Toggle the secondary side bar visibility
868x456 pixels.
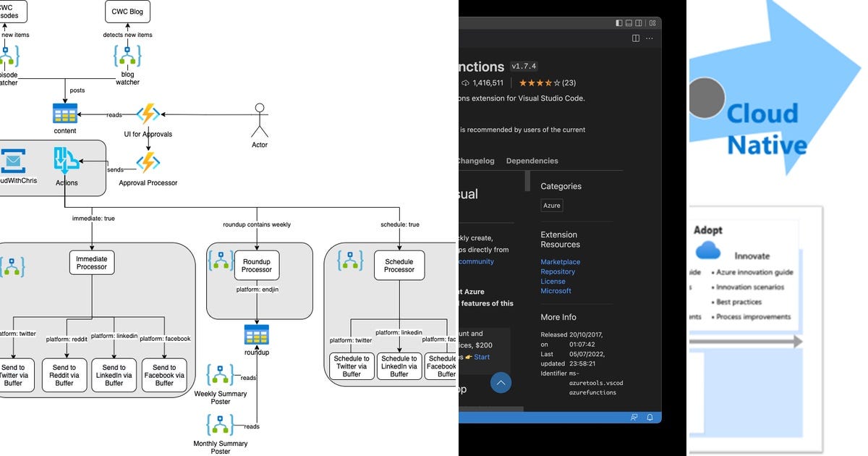(x=637, y=22)
